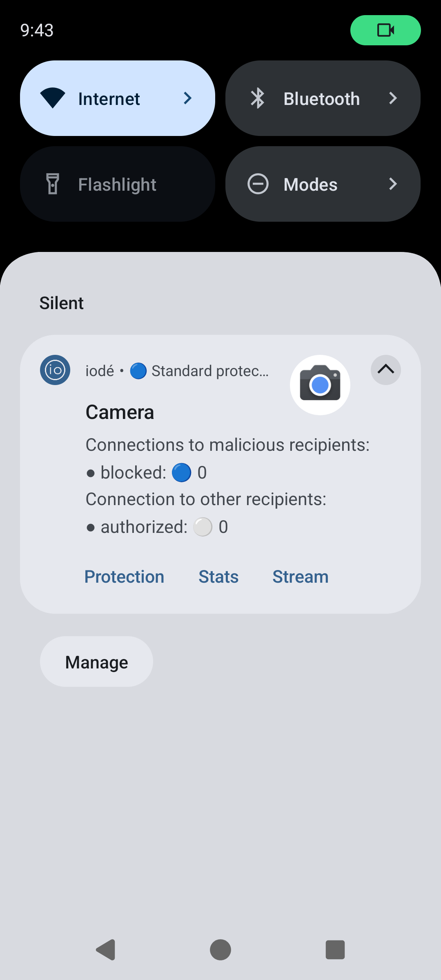This screenshot has width=441, height=980.
Task: Open Recents with the square button
Action: coord(335,949)
